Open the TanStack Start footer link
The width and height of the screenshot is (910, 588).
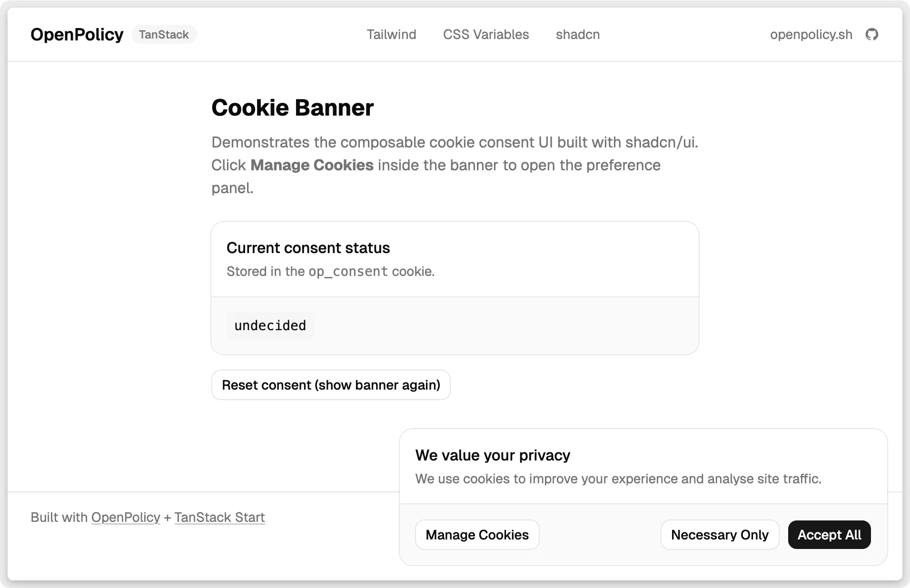coord(219,518)
